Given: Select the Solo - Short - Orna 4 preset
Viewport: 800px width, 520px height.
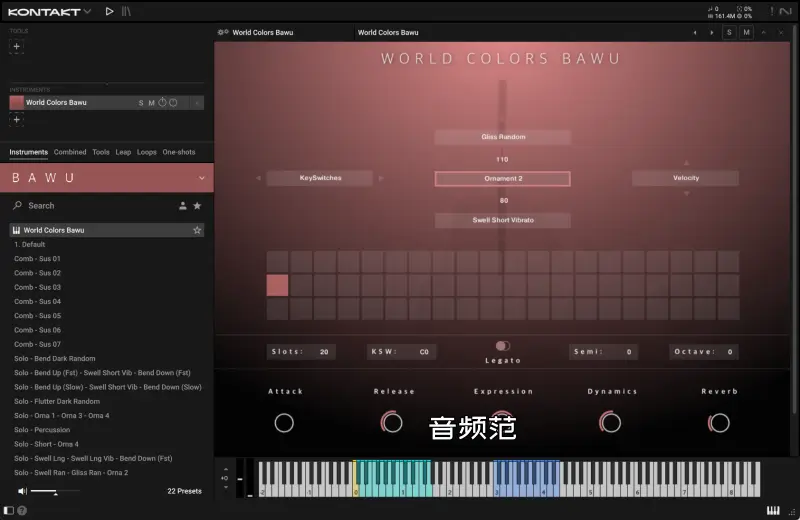Looking at the screenshot, I should pos(46,444).
